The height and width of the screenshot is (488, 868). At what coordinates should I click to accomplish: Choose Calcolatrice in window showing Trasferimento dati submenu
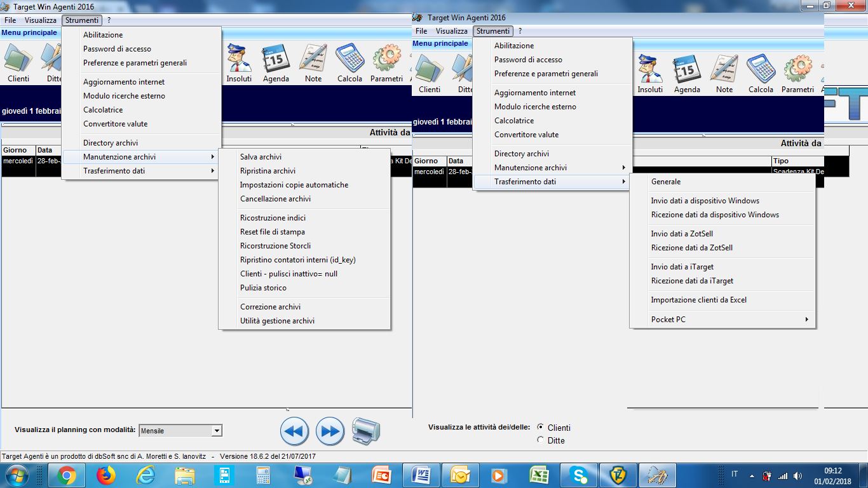pyautogui.click(x=552, y=121)
